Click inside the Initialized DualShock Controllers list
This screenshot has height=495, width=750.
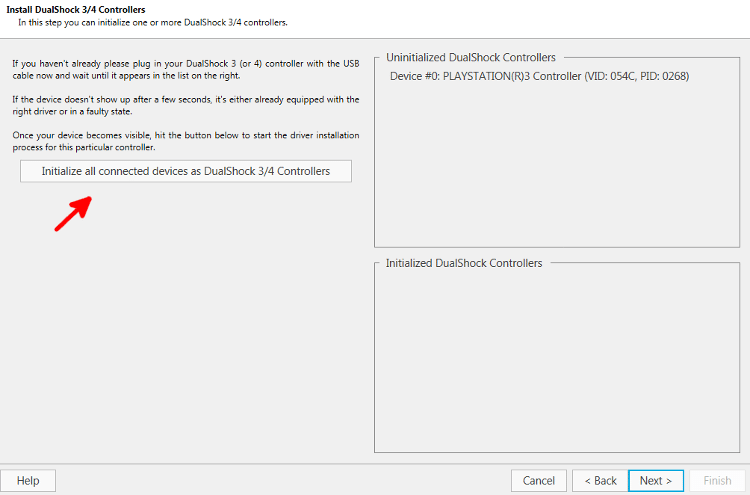557,361
